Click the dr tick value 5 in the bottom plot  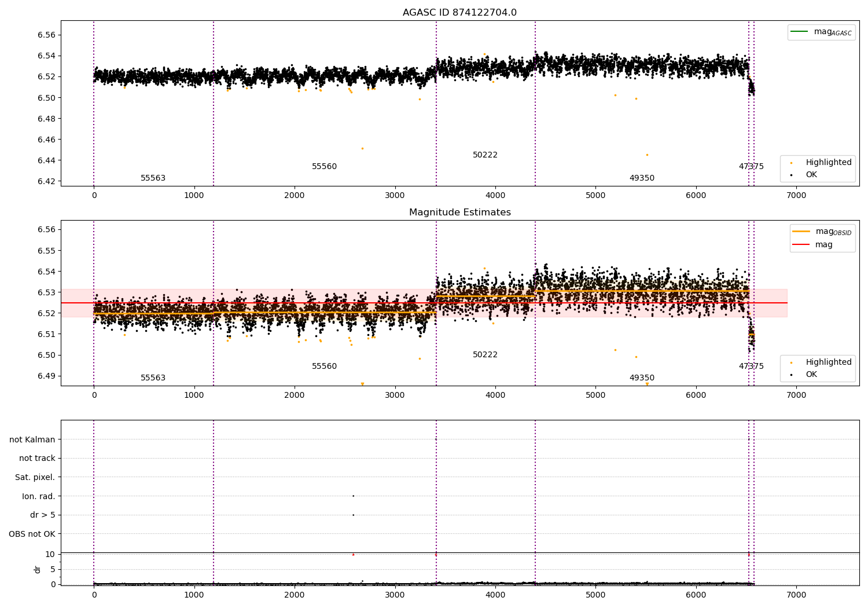(53, 569)
